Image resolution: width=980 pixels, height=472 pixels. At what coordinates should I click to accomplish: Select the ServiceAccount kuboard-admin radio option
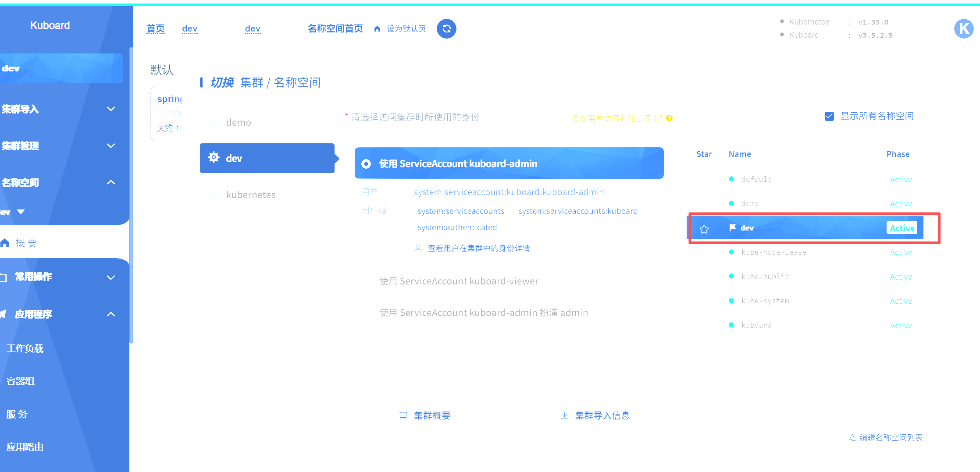366,164
